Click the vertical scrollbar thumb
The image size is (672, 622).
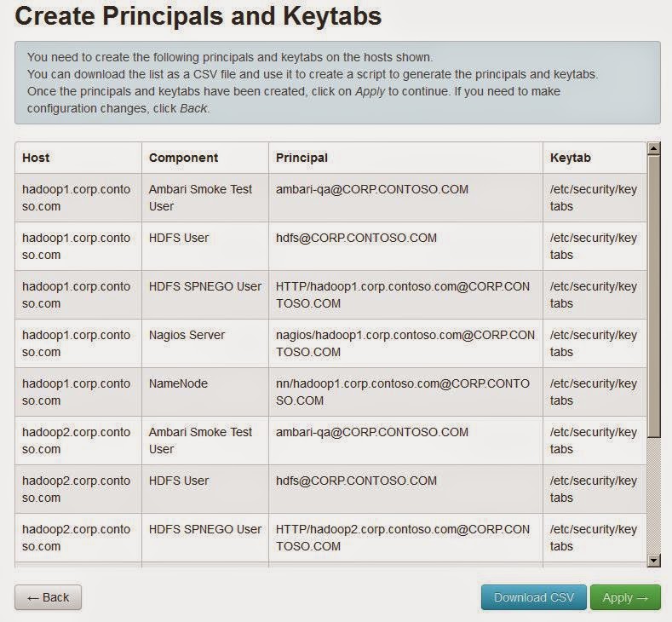tap(653, 294)
